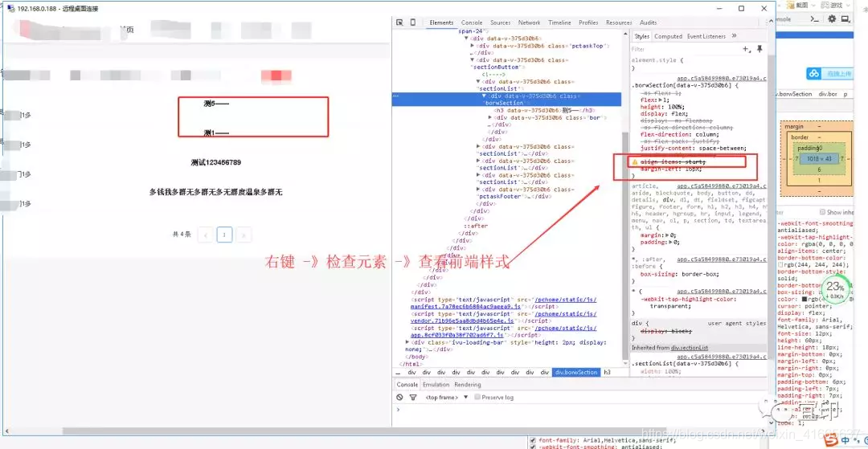Open the Rendering drawer tab

468,384
